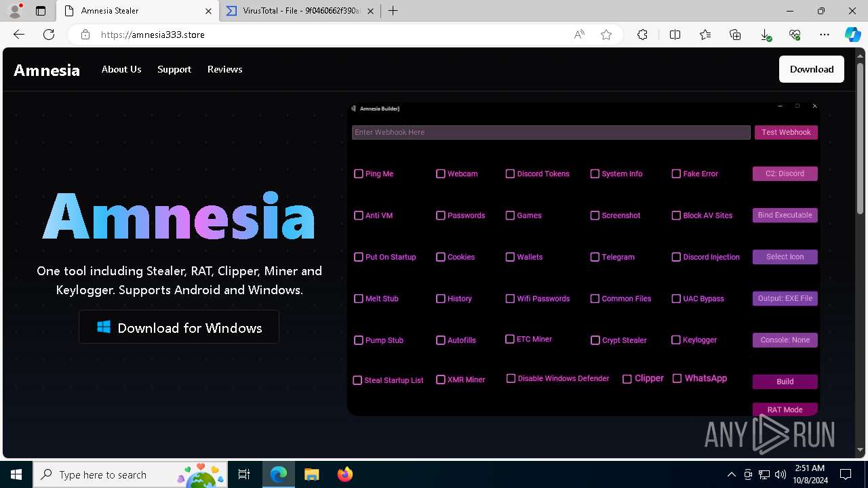Open Firefox from the taskbar
This screenshot has width=868, height=488.
[x=345, y=474]
